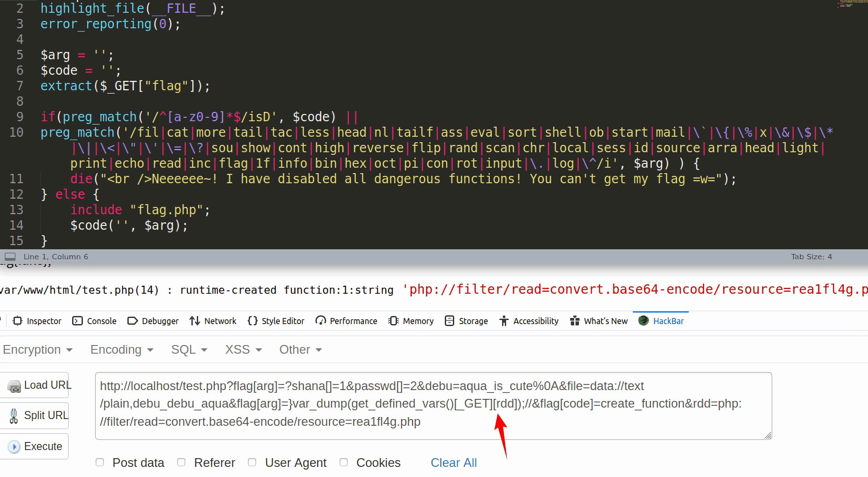The width and height of the screenshot is (868, 477).
Task: Click the Split URL button
Action: (34, 415)
